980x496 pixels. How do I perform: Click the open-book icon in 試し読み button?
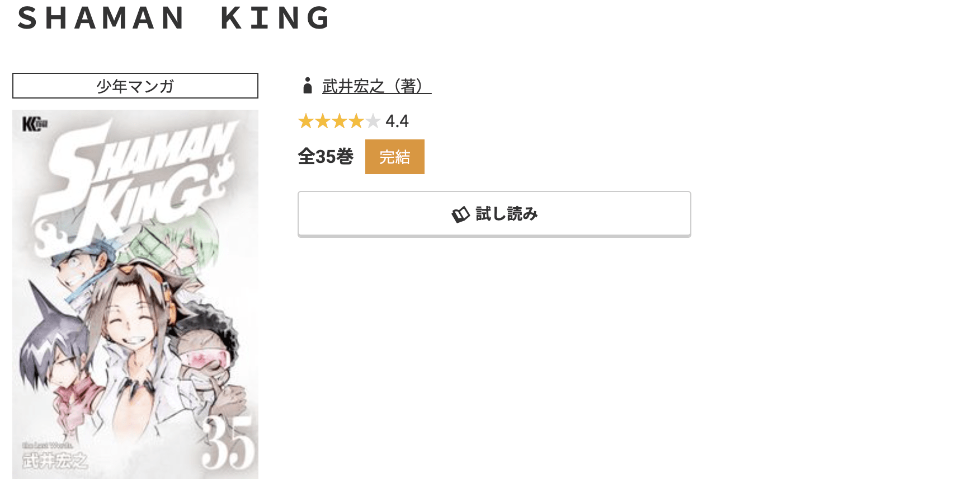click(460, 214)
